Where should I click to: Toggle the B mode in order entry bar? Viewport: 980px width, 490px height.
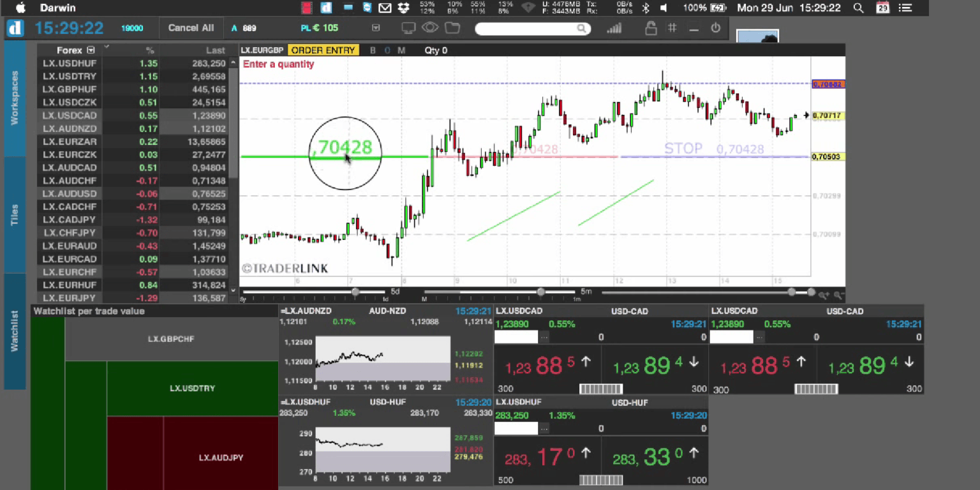click(x=373, y=50)
